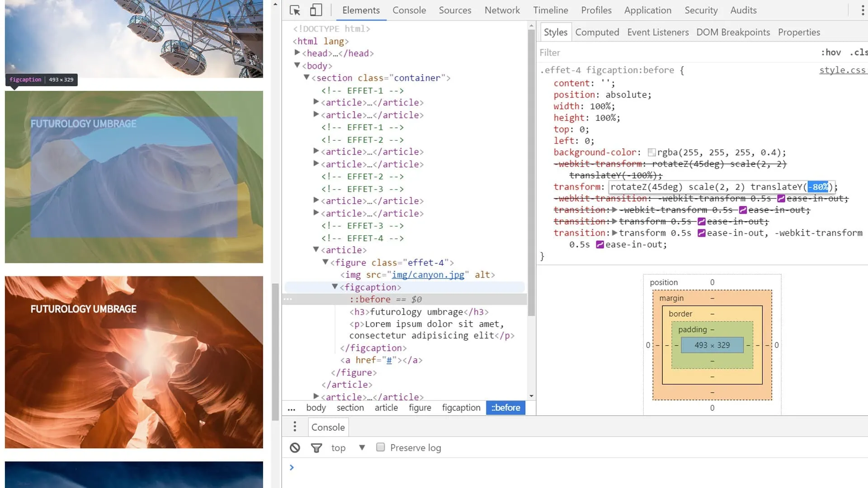Enable the Preserve log checkbox
Screen dimensions: 868x488
click(x=381, y=447)
